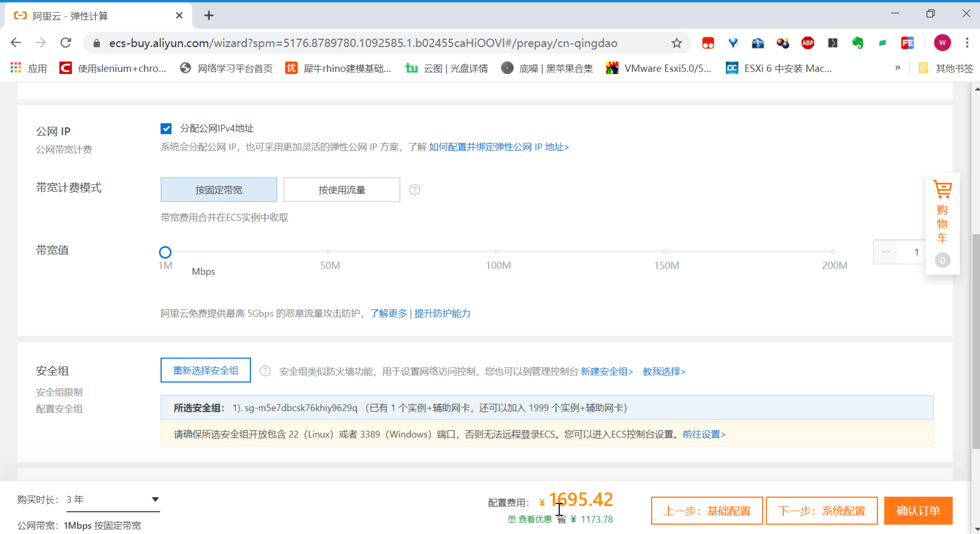
Task: Select 按固定带宽 billing mode
Action: pos(219,190)
